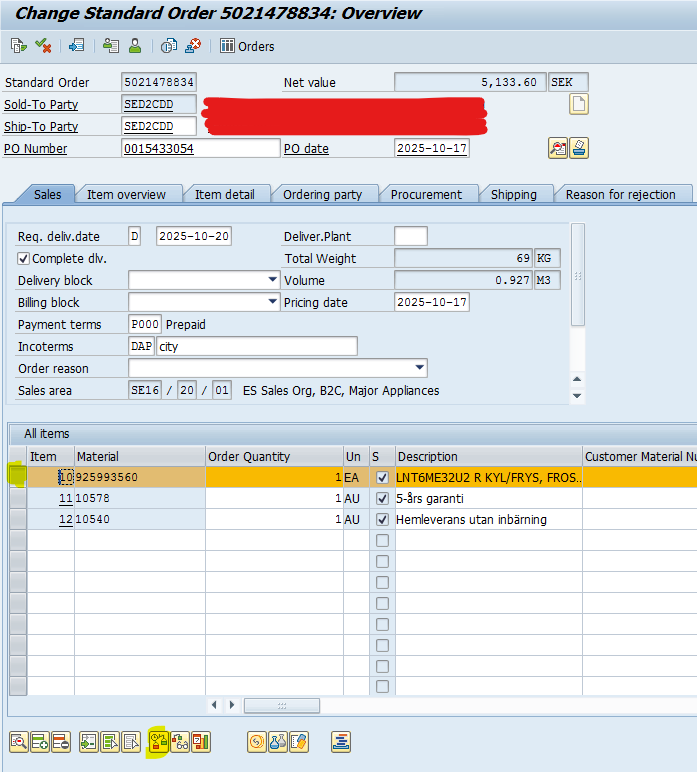Viewport: 697px width, 772px height.
Task: Click the Incoterms city text field
Action: 257,346
